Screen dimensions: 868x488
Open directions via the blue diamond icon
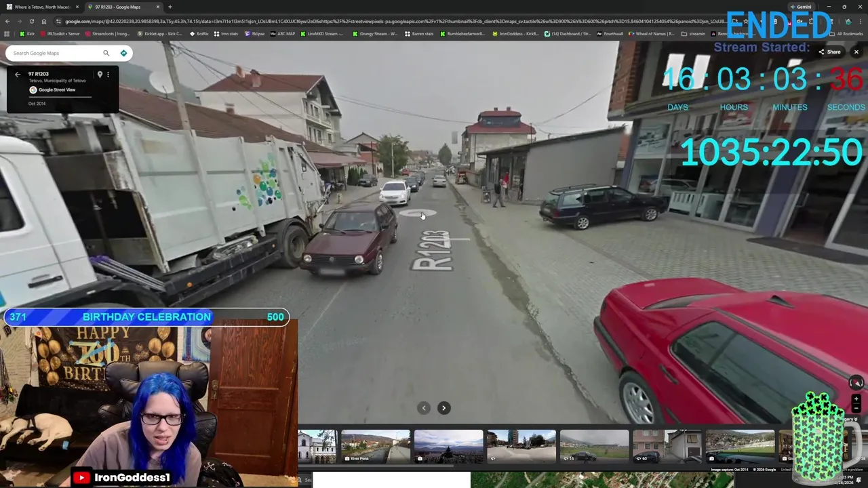(123, 53)
